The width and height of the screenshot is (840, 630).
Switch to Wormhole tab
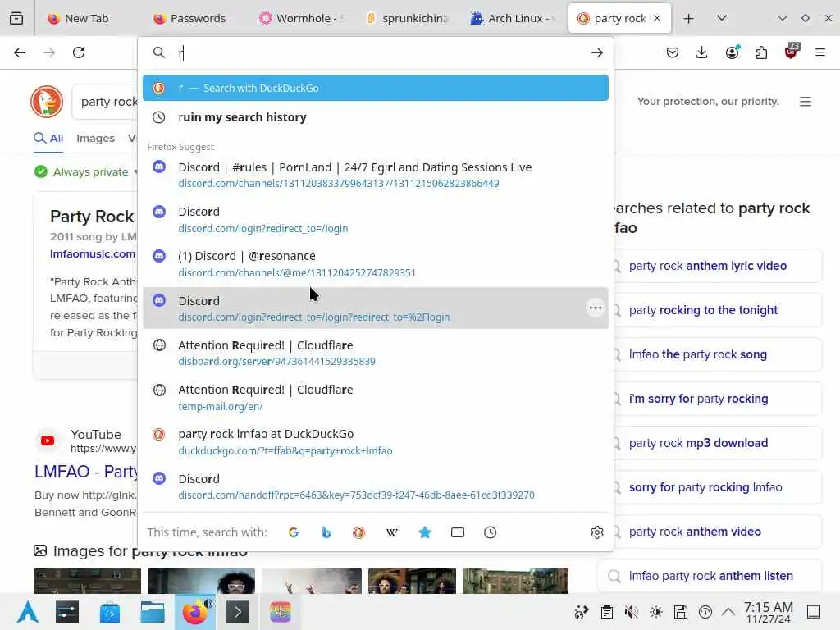point(302,18)
